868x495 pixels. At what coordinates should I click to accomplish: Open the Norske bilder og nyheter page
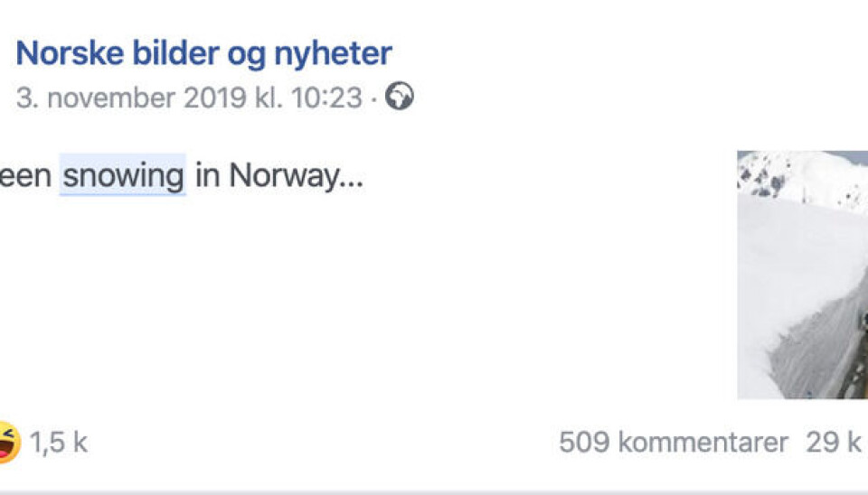[x=203, y=54]
